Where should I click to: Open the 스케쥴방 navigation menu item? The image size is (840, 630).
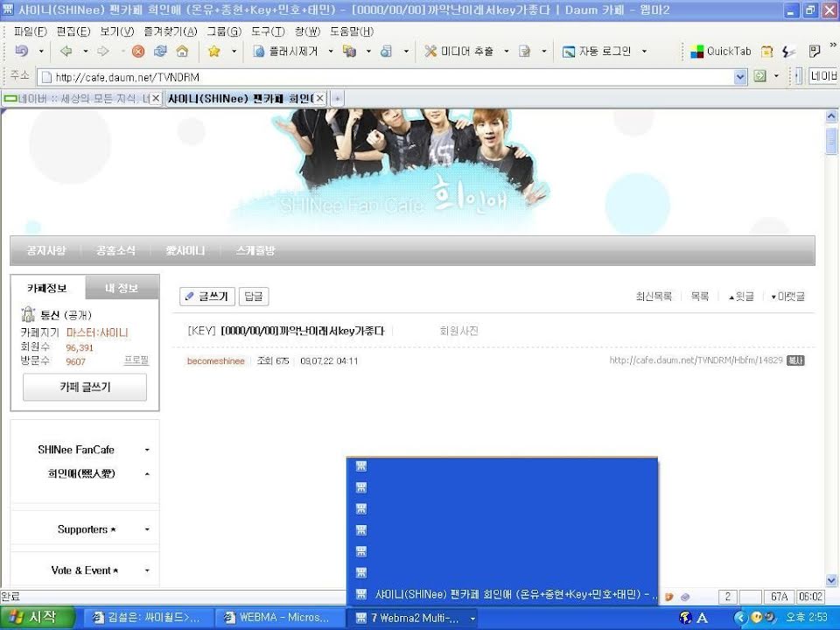(x=255, y=250)
